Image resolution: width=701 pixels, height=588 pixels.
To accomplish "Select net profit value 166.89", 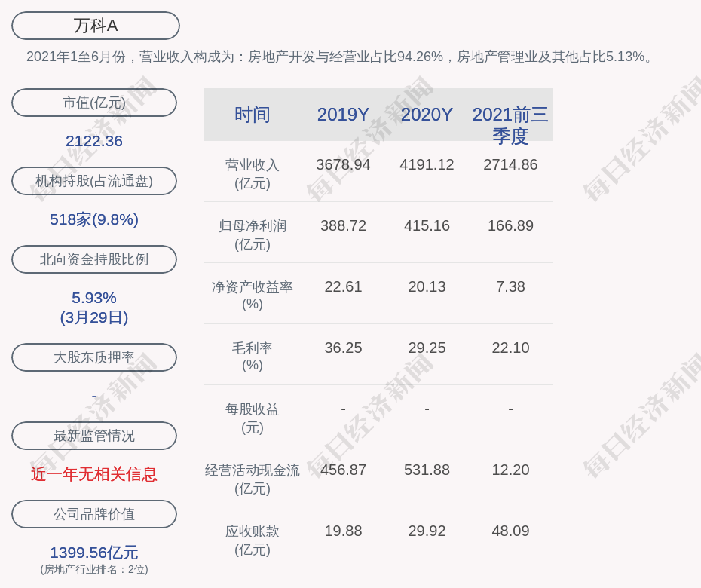I will [x=510, y=226].
